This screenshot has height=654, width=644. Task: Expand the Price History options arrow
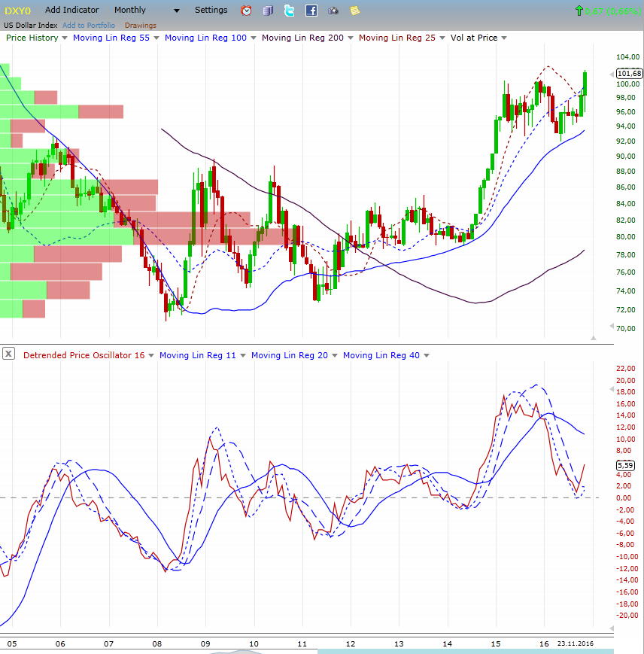click(65, 38)
